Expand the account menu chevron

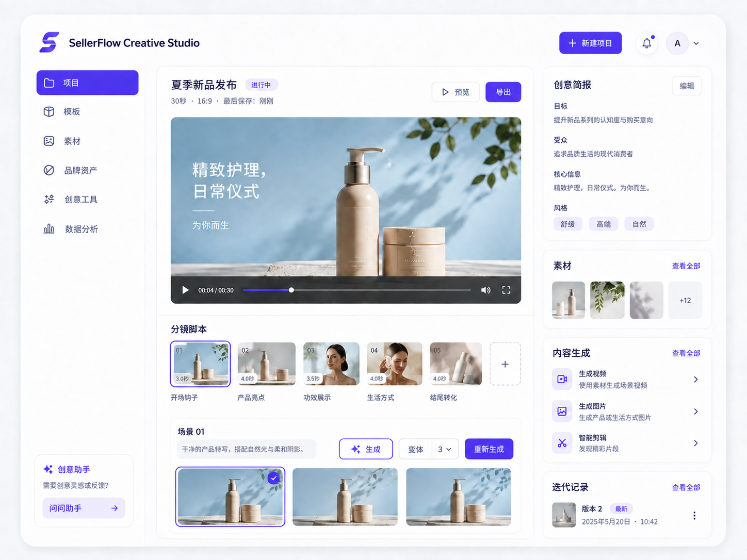(696, 43)
